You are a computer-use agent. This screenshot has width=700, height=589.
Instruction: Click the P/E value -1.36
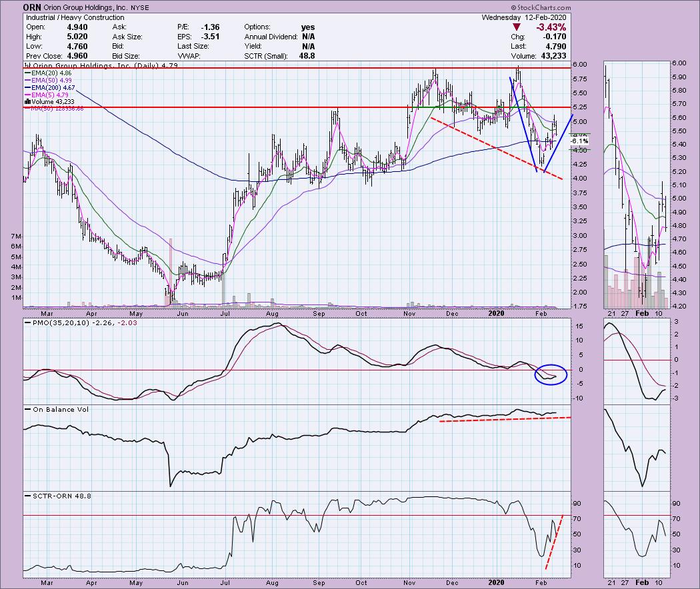(x=210, y=27)
